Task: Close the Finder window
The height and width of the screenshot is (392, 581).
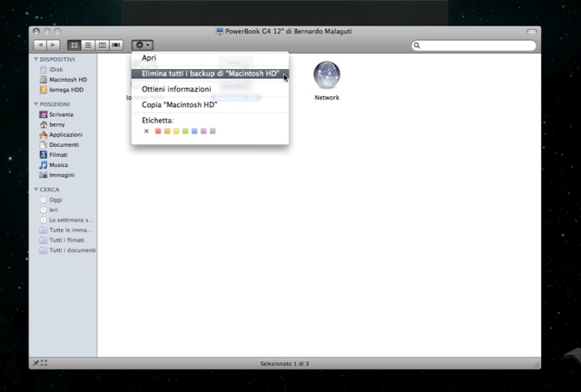Action: tap(36, 32)
